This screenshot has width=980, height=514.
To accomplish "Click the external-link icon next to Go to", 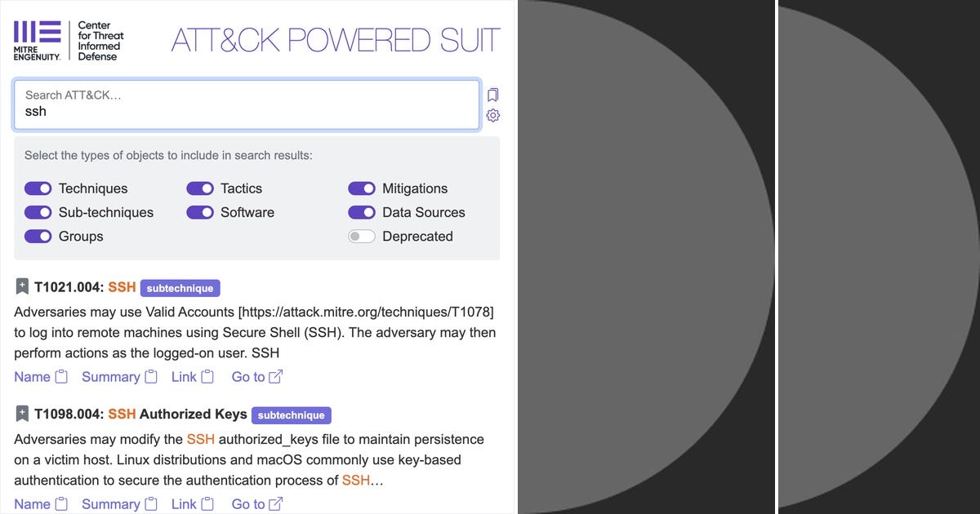I will (x=275, y=376).
